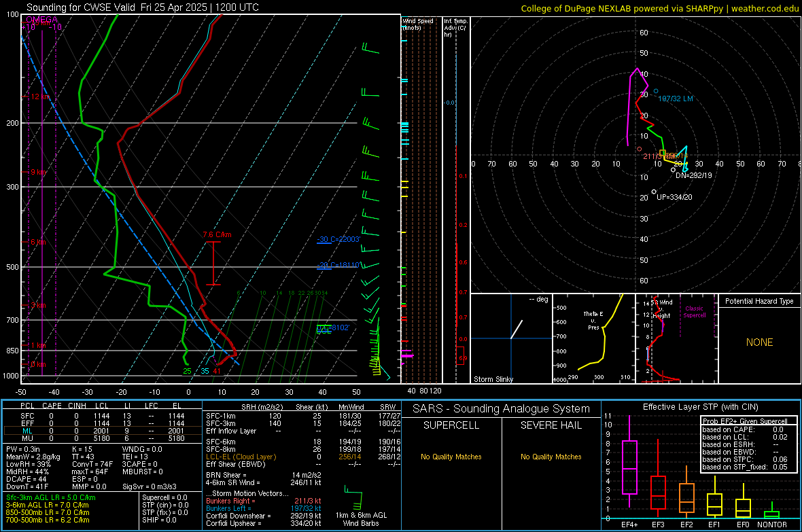Screen dimensions: 802x532
Task: Click the Effective Layer STP (with CIN) title
Action: pyautogui.click(x=700, y=407)
